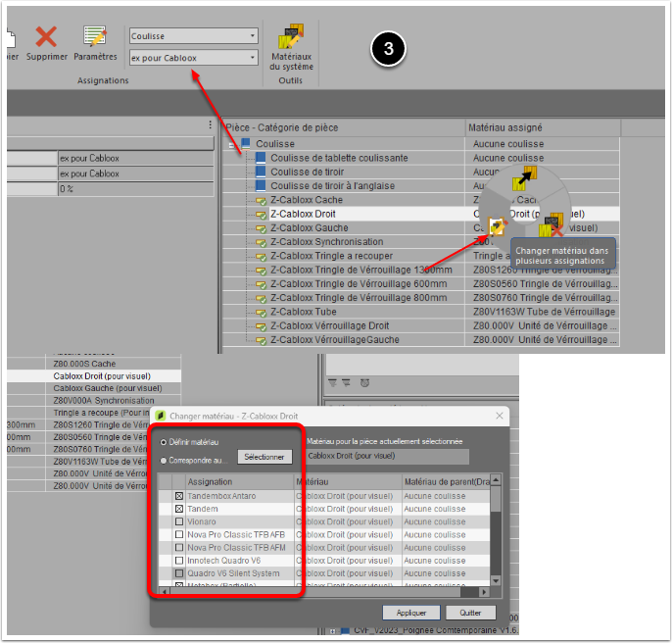Check the Vionaro assignation checkbox
The height and width of the screenshot is (643, 672).
click(x=179, y=521)
